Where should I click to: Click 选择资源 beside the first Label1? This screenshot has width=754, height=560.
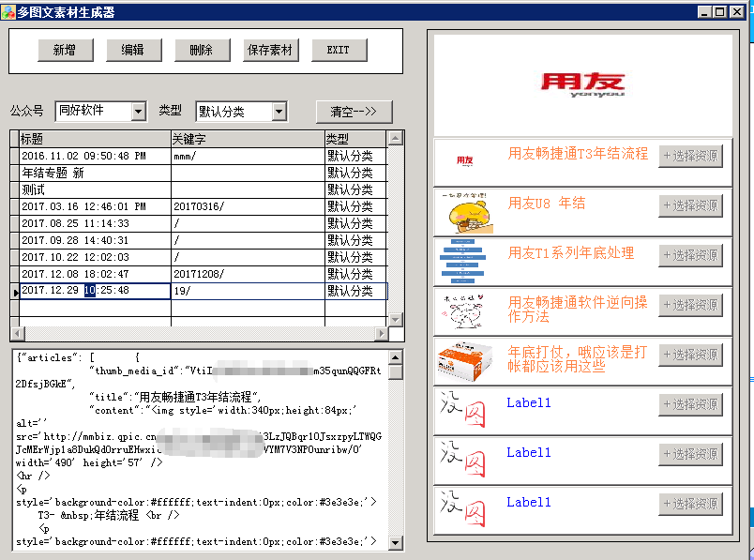(x=690, y=404)
